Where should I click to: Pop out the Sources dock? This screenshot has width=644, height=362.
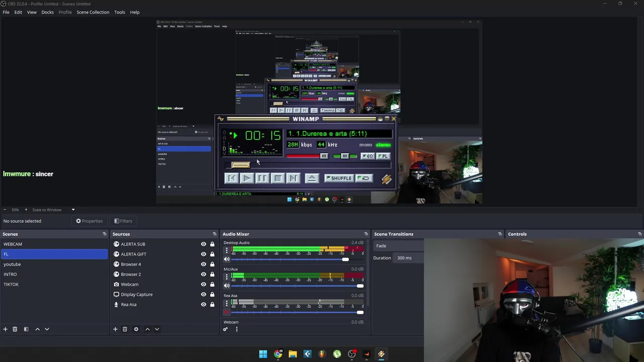pos(214,234)
